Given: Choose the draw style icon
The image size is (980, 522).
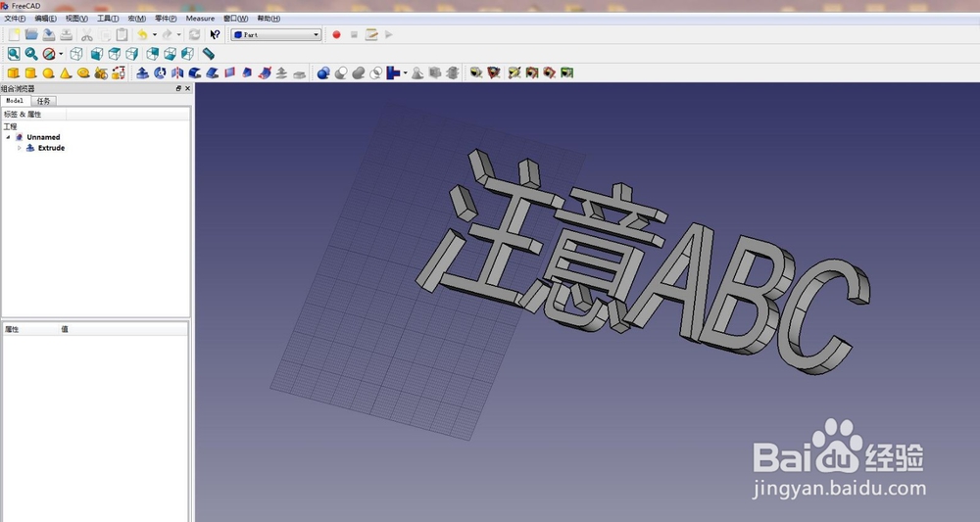Looking at the screenshot, I should click(49, 54).
